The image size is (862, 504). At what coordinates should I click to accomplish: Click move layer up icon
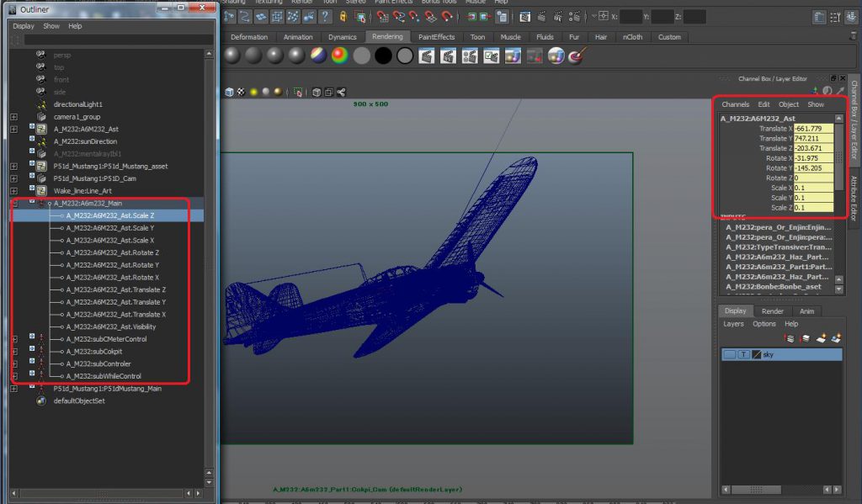[x=790, y=338]
